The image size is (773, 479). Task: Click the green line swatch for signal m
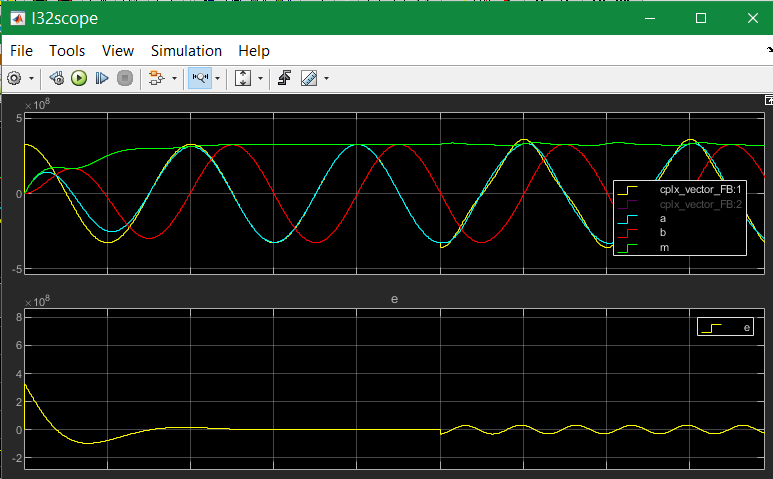[x=628, y=248]
